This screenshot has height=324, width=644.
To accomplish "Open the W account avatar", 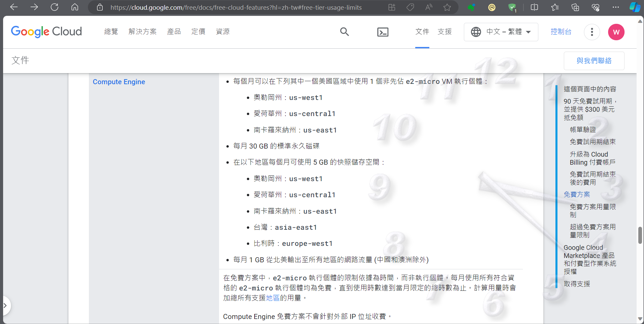I will 616,32.
